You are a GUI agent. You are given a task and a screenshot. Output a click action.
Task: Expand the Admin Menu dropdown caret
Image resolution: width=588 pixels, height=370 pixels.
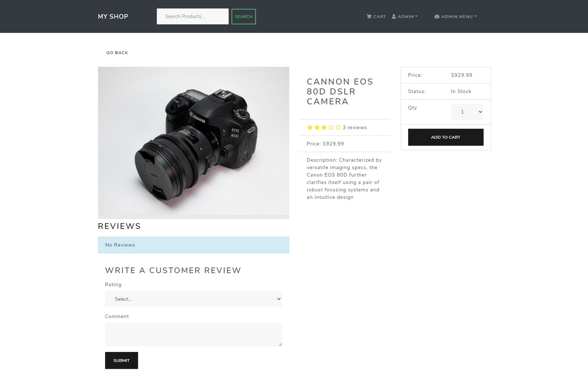[x=475, y=16]
